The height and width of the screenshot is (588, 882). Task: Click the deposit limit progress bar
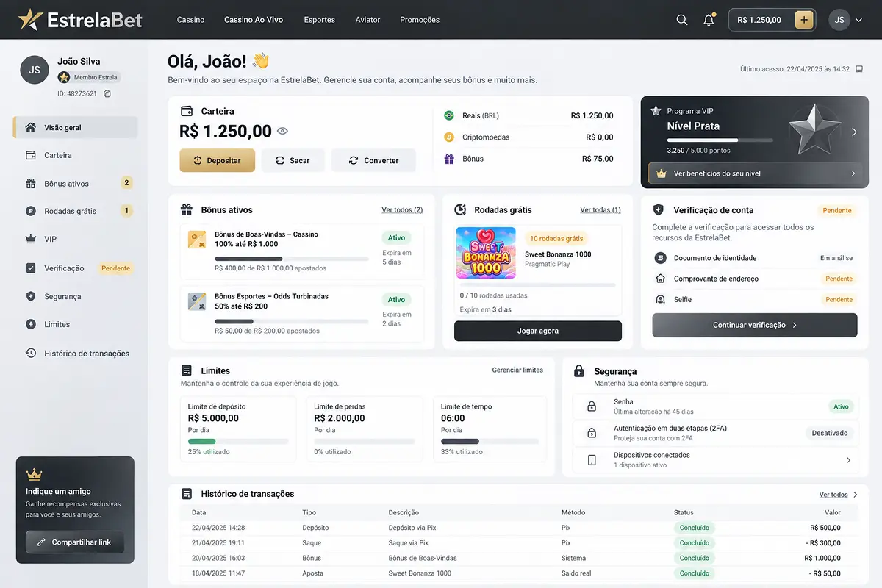click(238, 442)
